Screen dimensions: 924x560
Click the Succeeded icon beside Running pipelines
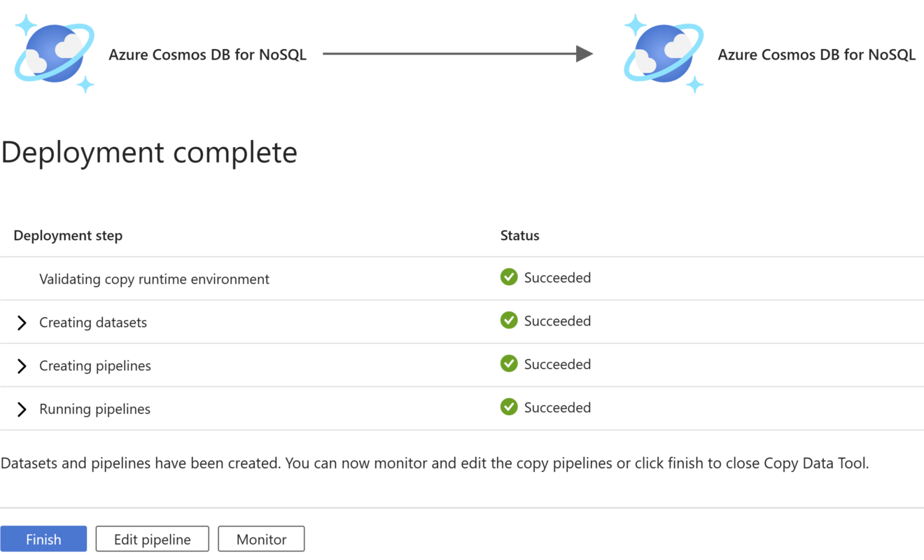509,407
